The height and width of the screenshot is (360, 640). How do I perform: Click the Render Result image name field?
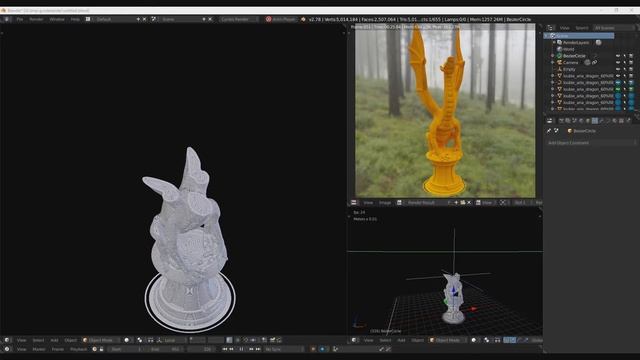(427, 202)
